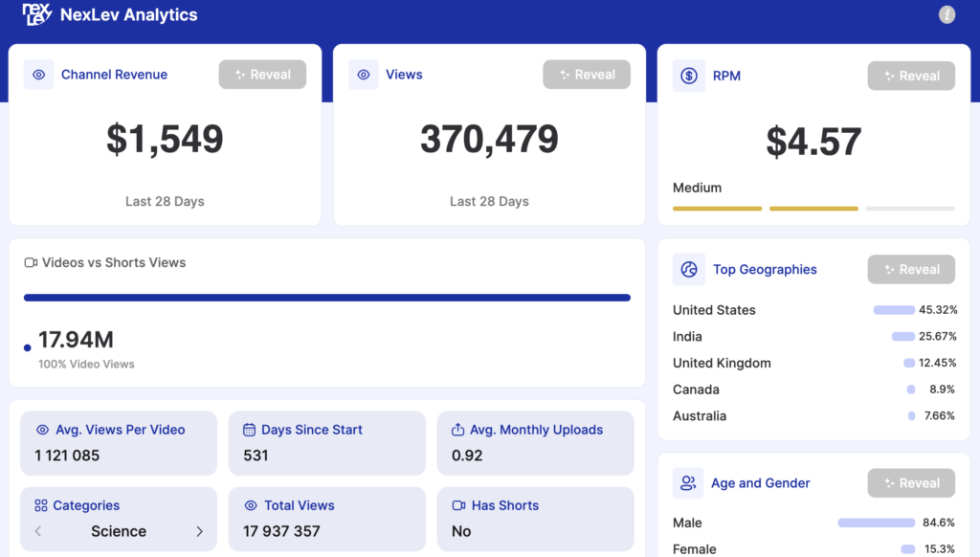Click the NexLev Analytics title

tap(129, 15)
